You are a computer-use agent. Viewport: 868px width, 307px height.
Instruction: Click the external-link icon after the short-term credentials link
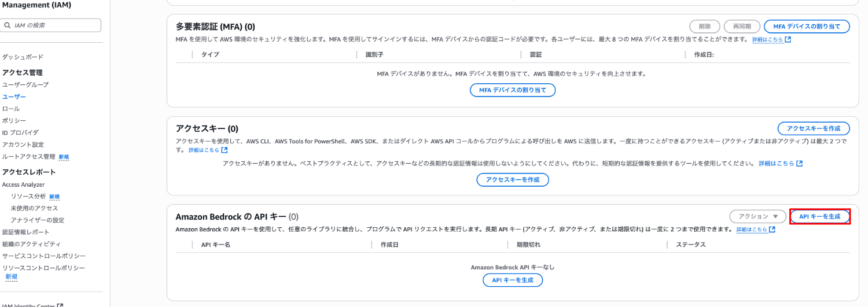tap(800, 164)
